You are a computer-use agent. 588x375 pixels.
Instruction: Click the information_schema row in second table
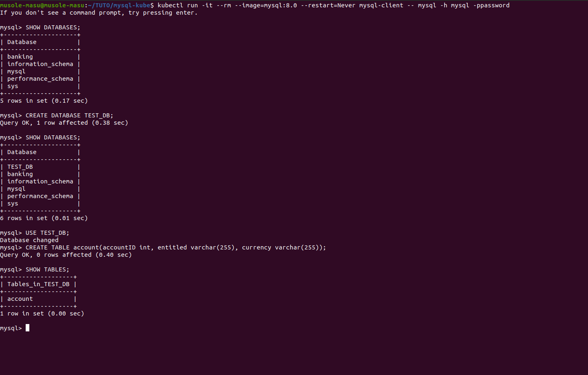[40, 181]
